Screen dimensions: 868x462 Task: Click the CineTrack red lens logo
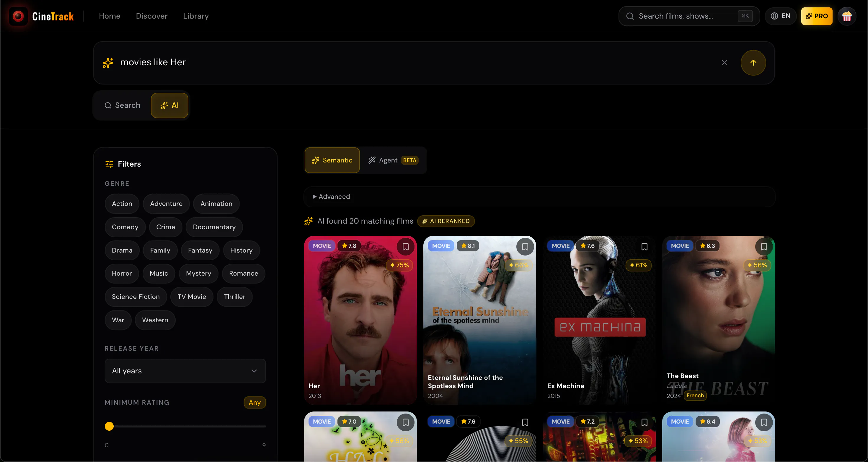click(18, 16)
